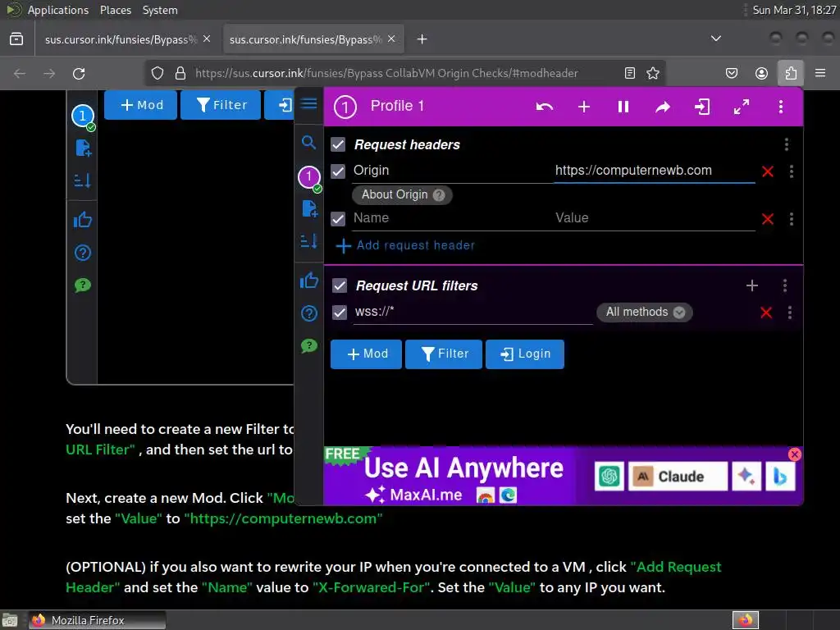Expand the About Origin info chip

(x=402, y=195)
